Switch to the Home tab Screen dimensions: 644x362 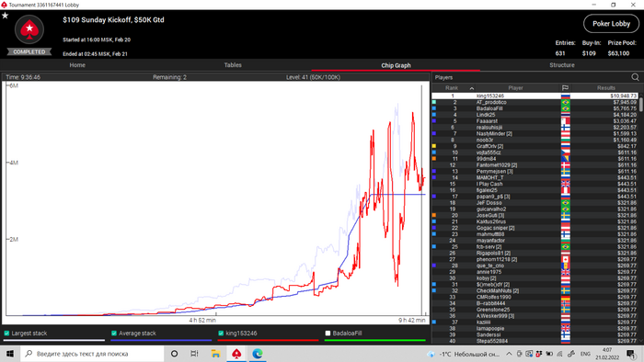click(77, 65)
